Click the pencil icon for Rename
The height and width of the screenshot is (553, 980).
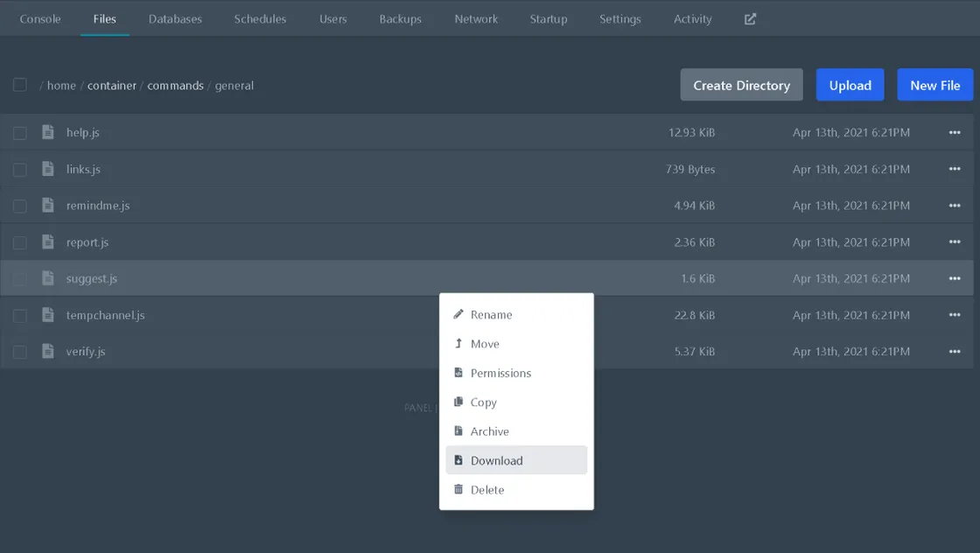click(458, 313)
